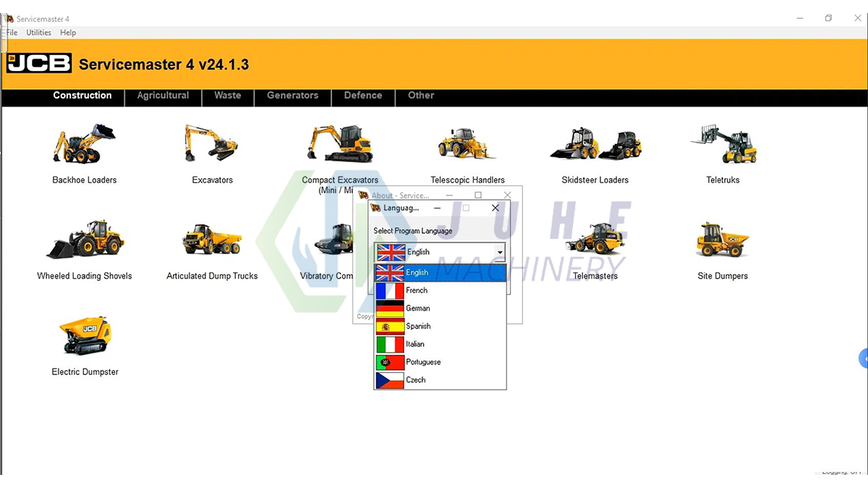
Task: Pick Portuguese in the language list
Action: click(x=440, y=362)
